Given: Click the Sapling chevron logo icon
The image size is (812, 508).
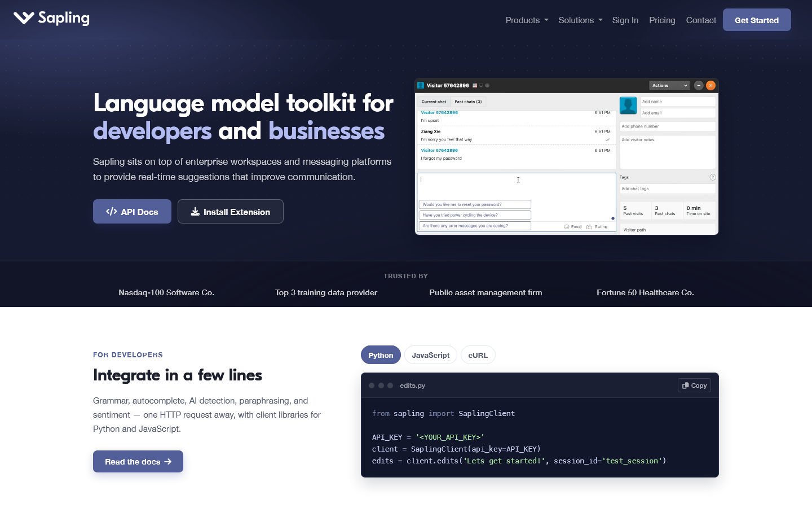Looking at the screenshot, I should point(24,18).
